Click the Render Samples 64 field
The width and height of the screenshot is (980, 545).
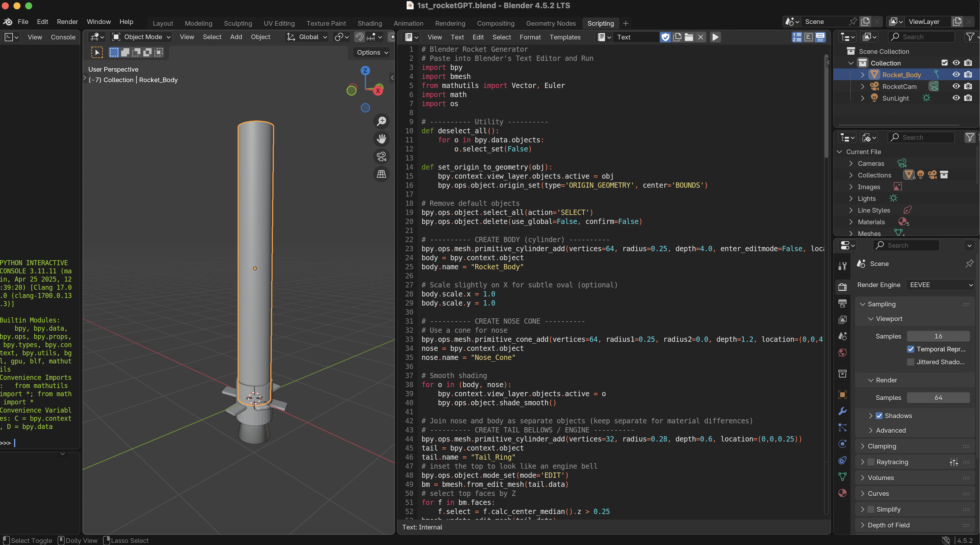coord(938,398)
